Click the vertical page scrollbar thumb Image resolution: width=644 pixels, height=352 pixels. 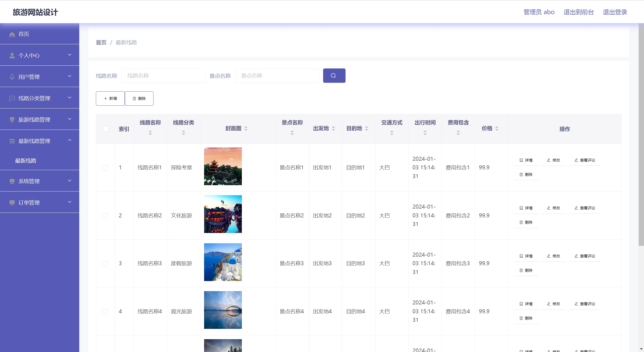pos(641,133)
